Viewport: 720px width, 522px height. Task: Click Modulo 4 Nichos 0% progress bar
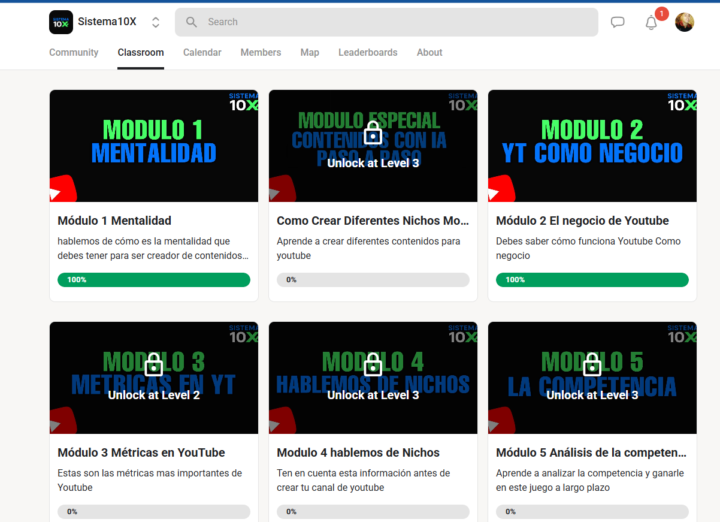pyautogui.click(x=373, y=511)
